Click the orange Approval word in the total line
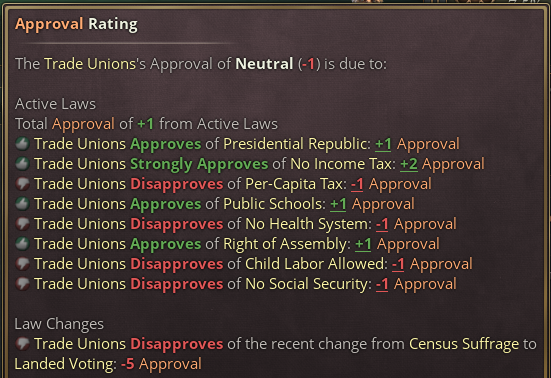 pos(83,124)
